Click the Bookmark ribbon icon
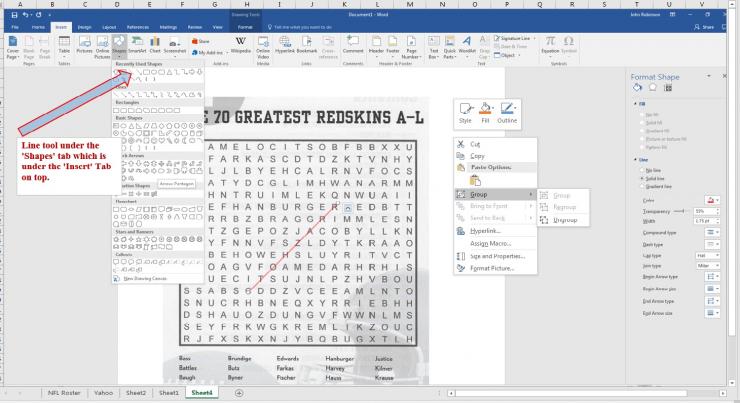This screenshot has width=740, height=403. tap(307, 44)
